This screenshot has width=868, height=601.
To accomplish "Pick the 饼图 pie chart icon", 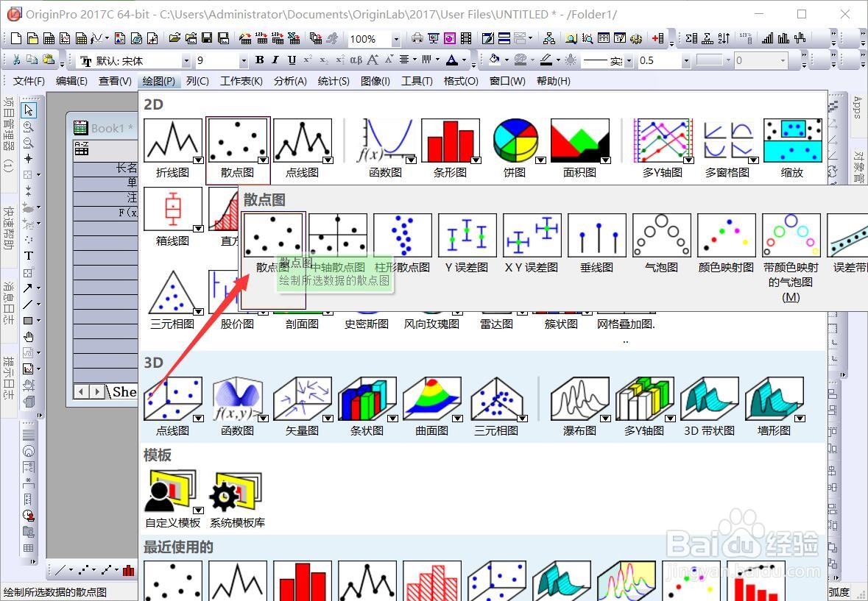I will [515, 141].
